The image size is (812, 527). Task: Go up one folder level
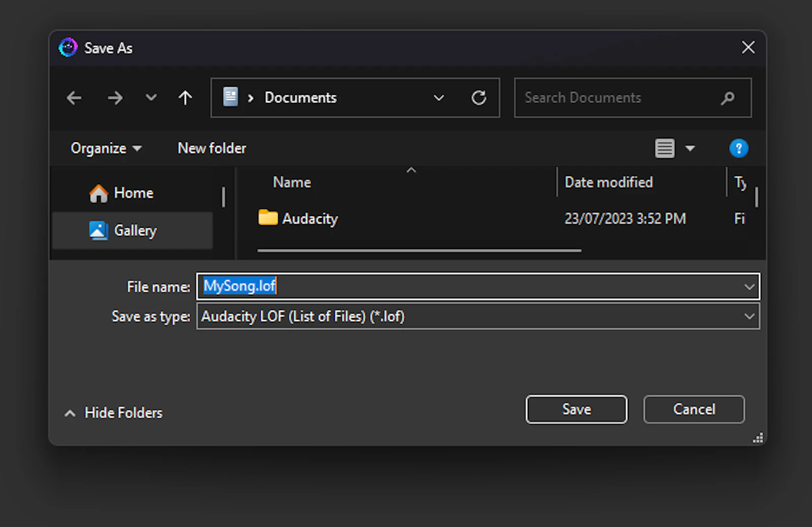click(x=185, y=97)
